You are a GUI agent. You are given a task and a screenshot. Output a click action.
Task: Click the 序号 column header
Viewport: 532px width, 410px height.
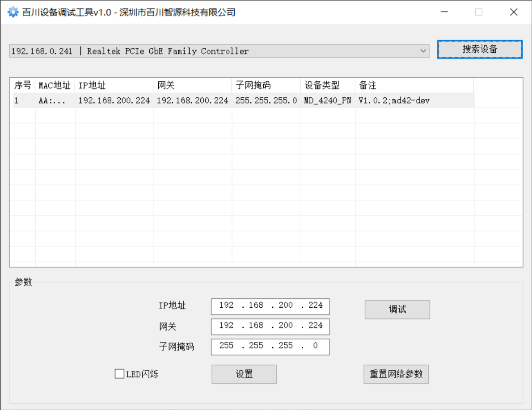pyautogui.click(x=22, y=85)
